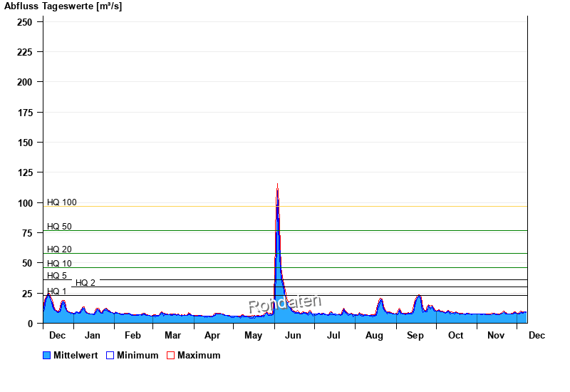The width and height of the screenshot is (570, 392).
Task: Click the Jun month axis label
Action: tap(293, 335)
